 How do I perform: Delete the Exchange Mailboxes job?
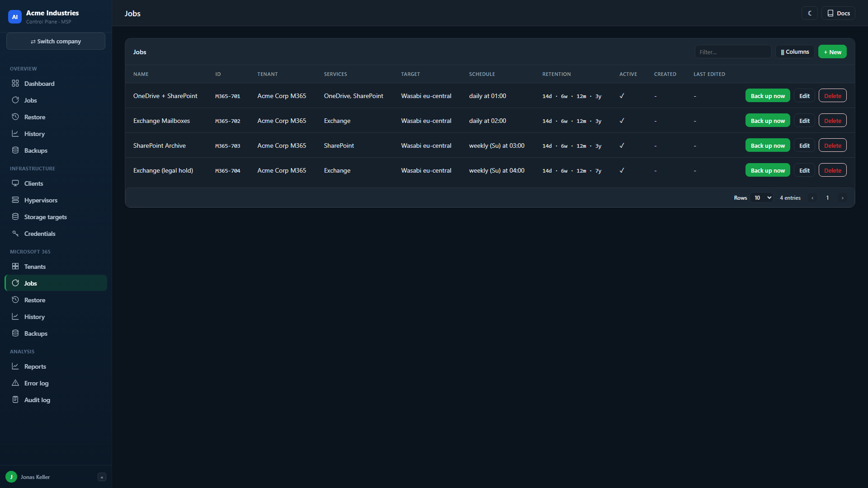click(x=832, y=121)
